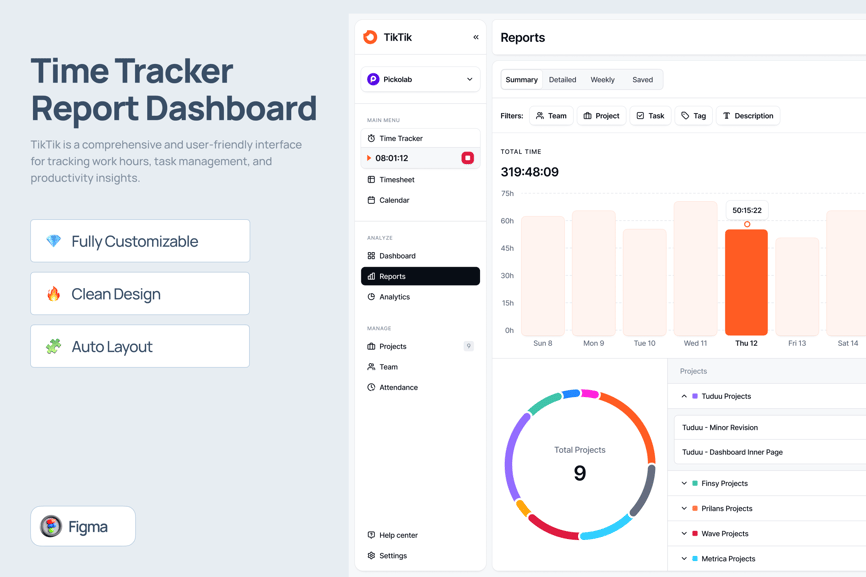Expand the Finsy Projects group
The height and width of the screenshot is (577, 866).
(684, 483)
